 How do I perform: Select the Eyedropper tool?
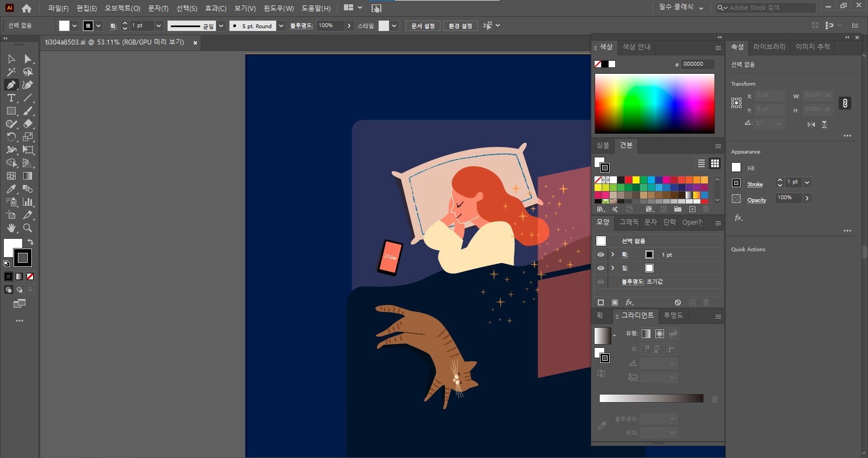(x=11, y=189)
